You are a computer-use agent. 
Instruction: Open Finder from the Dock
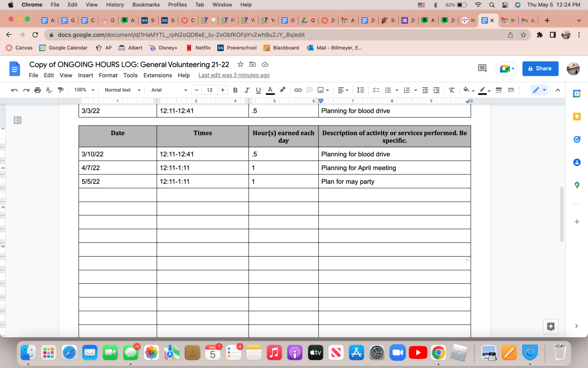point(28,353)
